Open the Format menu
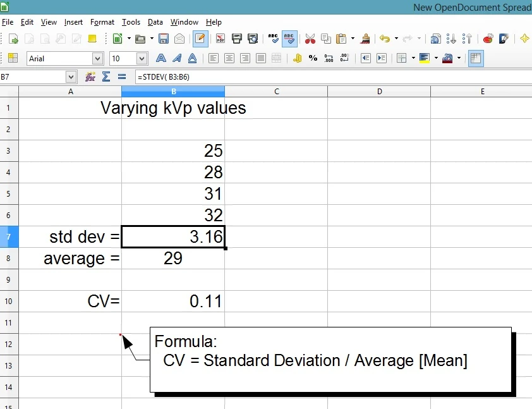The height and width of the screenshot is (409, 532). point(102,22)
